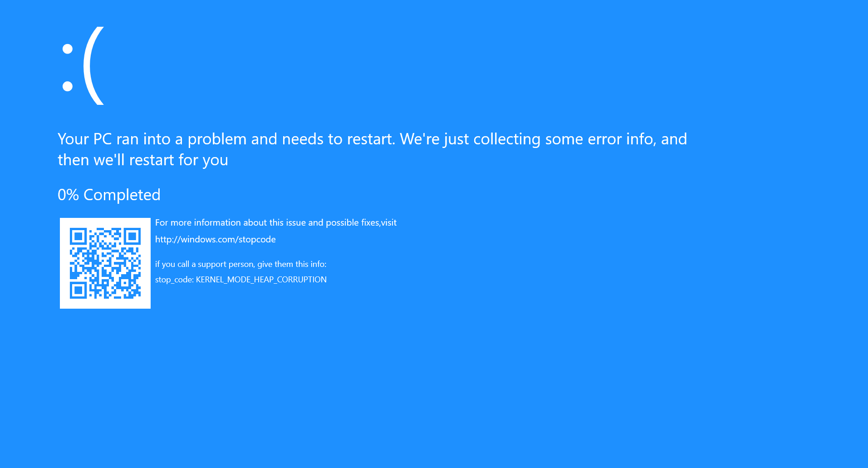
Task: Click the white QR code background border
Action: click(x=64, y=304)
